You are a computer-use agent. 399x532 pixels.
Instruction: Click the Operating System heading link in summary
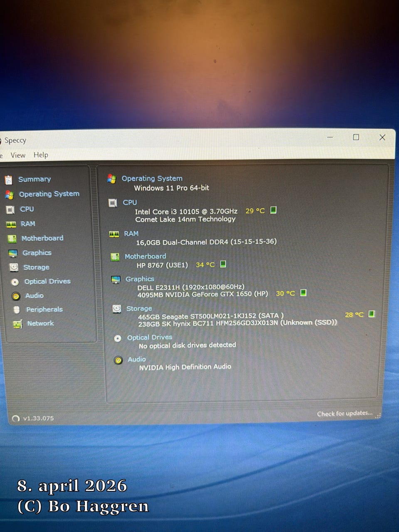tap(152, 179)
